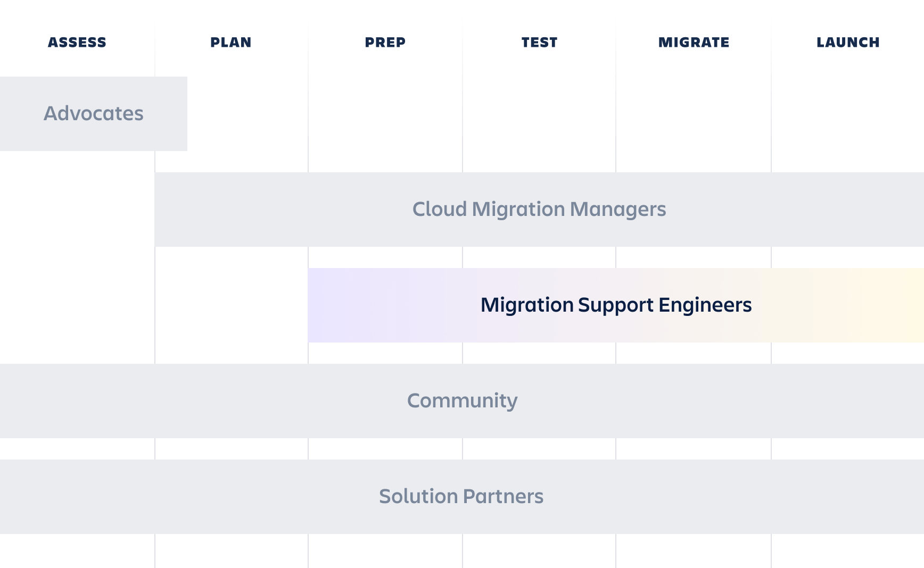Select the ASSESS column header

[x=77, y=43]
